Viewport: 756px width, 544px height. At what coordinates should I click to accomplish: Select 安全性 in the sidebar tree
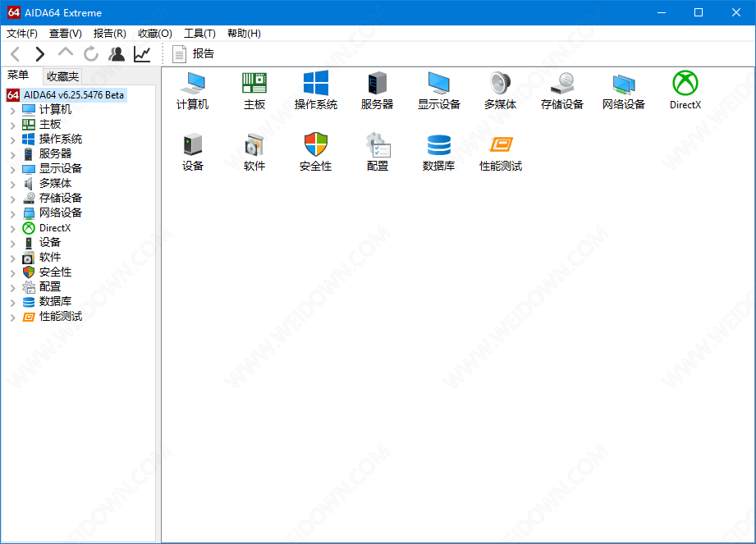55,272
